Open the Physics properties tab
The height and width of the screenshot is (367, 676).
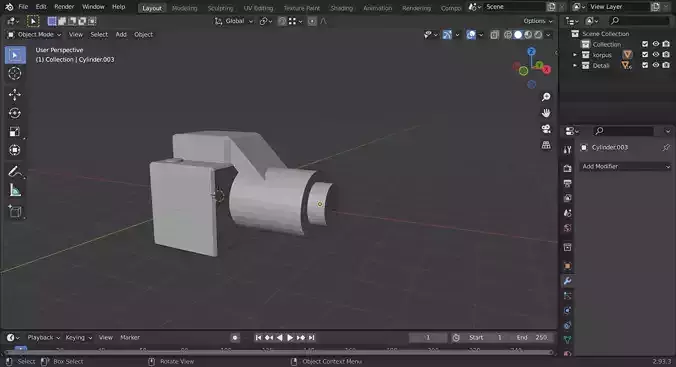(567, 311)
